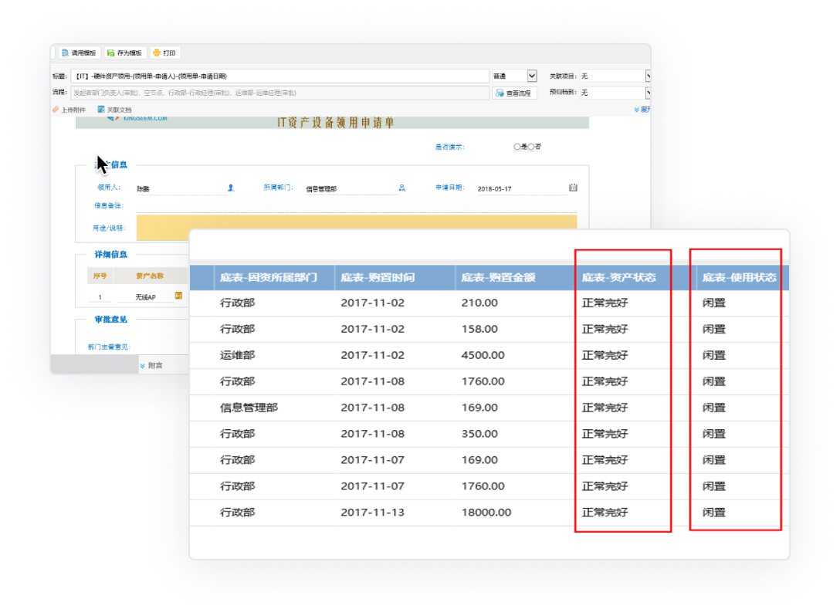Click 2017-11-08 in the 350.00 row

tap(372, 434)
